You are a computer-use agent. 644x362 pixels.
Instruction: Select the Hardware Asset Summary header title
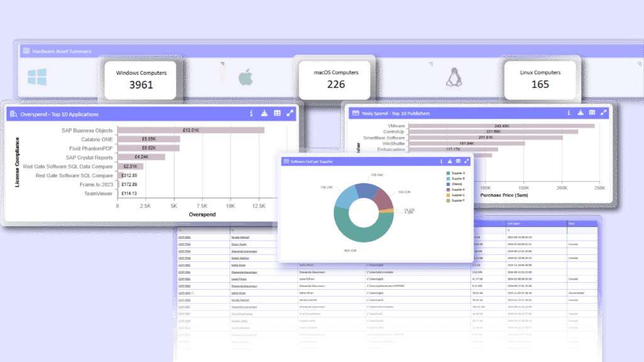(62, 52)
